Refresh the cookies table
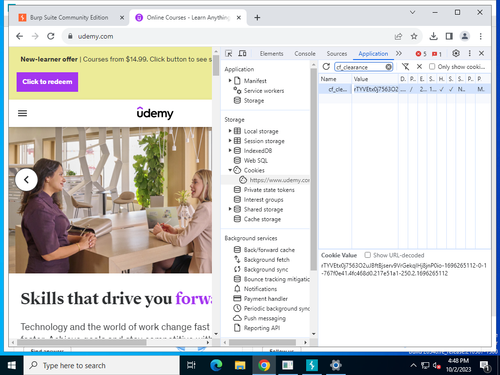 326,67
